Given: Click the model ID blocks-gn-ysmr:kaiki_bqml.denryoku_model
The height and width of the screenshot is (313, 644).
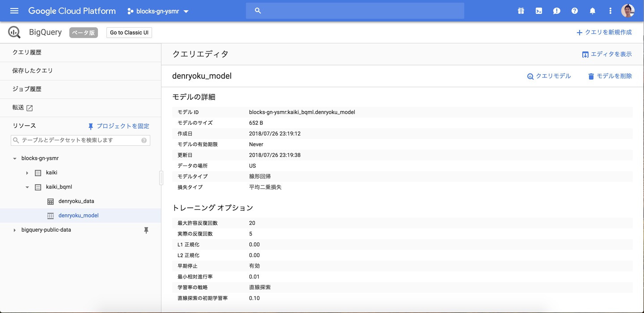Looking at the screenshot, I should point(302,112).
